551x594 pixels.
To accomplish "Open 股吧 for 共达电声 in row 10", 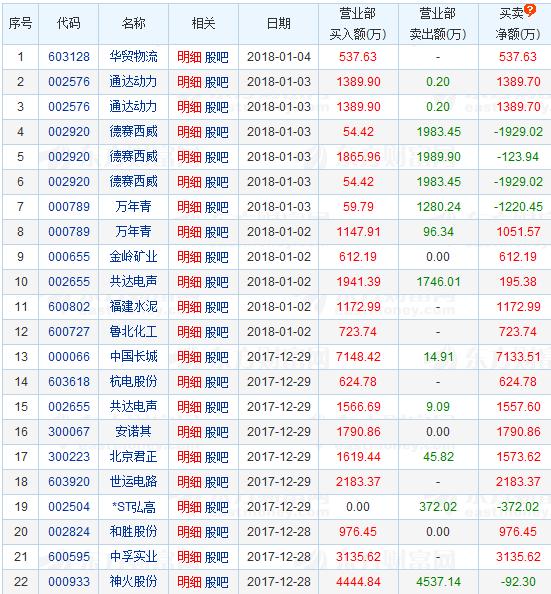I will (x=216, y=282).
